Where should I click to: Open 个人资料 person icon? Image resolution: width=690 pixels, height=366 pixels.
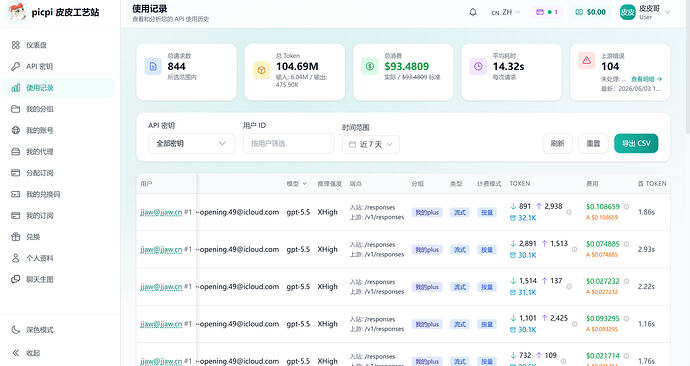coord(16,258)
